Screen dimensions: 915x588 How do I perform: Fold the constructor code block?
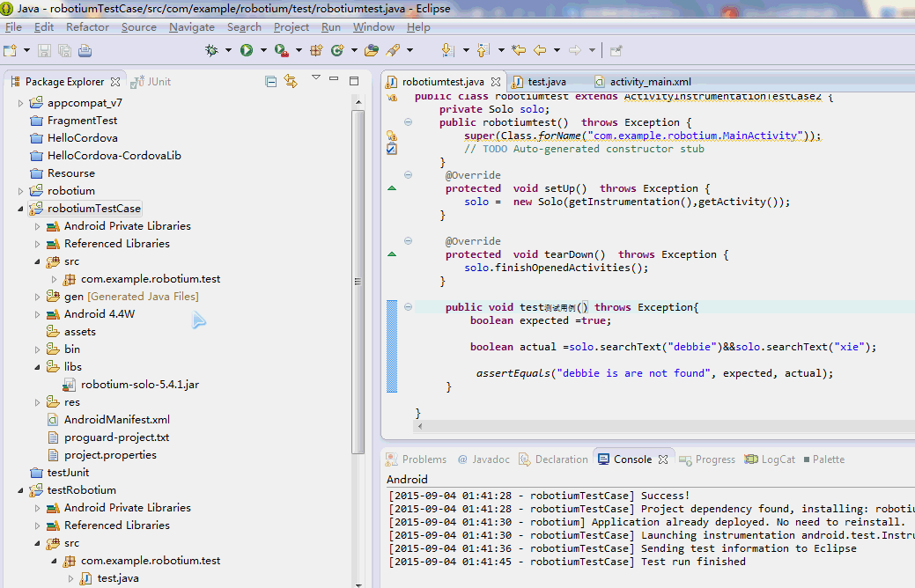(408, 122)
